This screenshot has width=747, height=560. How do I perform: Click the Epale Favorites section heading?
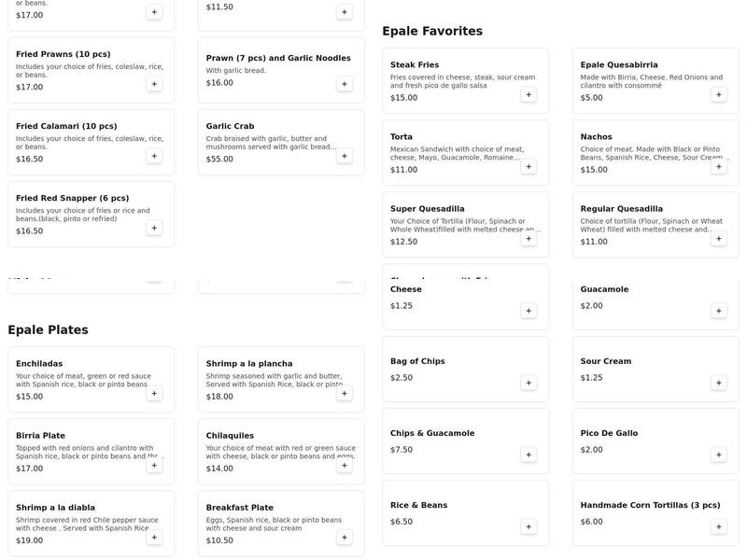point(432,31)
